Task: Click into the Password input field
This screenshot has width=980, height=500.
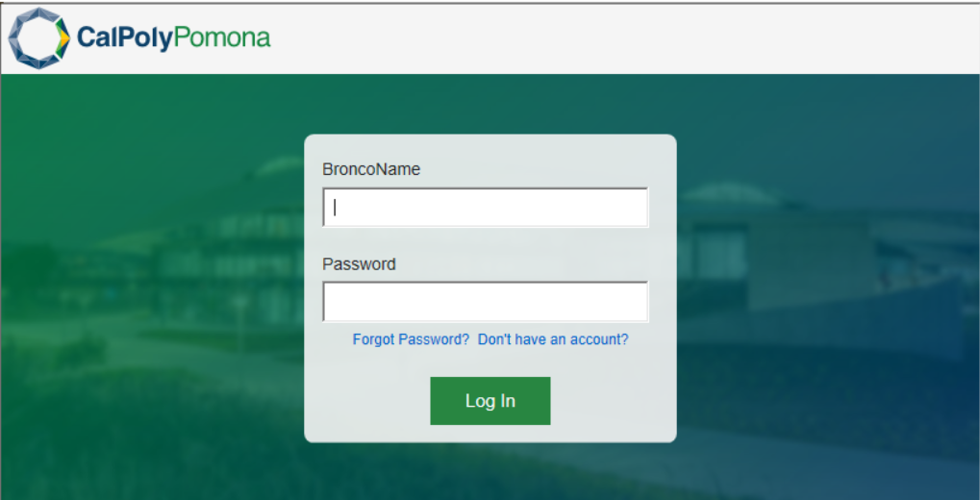Action: point(486,302)
